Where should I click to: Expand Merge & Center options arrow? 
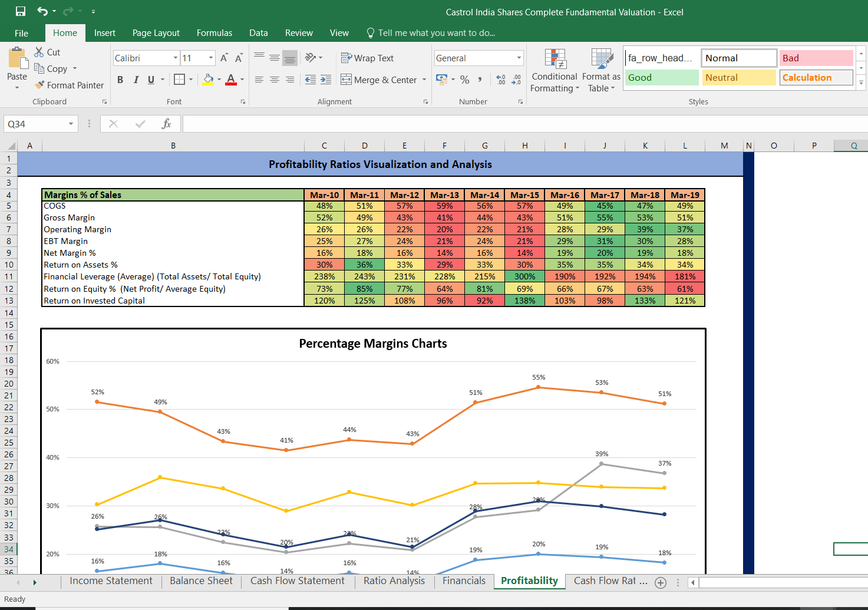(424, 80)
